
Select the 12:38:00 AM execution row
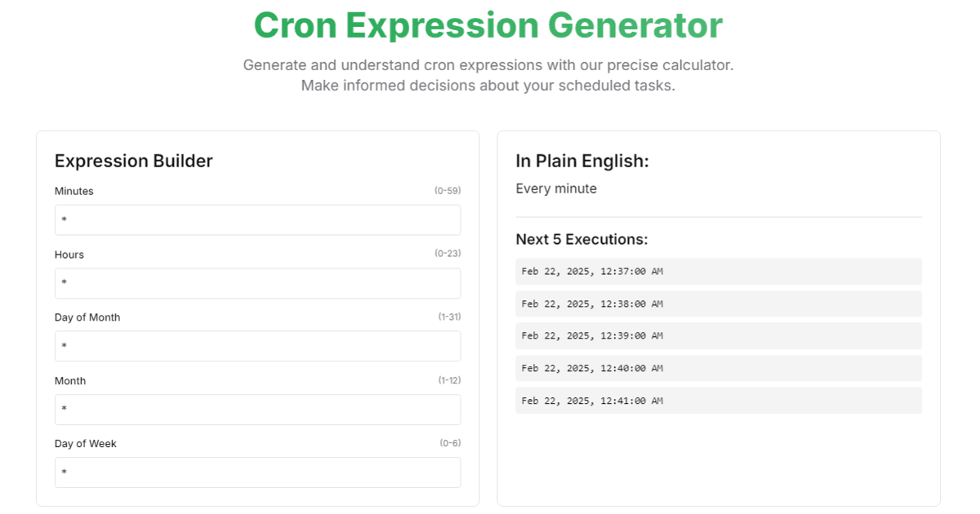(719, 304)
